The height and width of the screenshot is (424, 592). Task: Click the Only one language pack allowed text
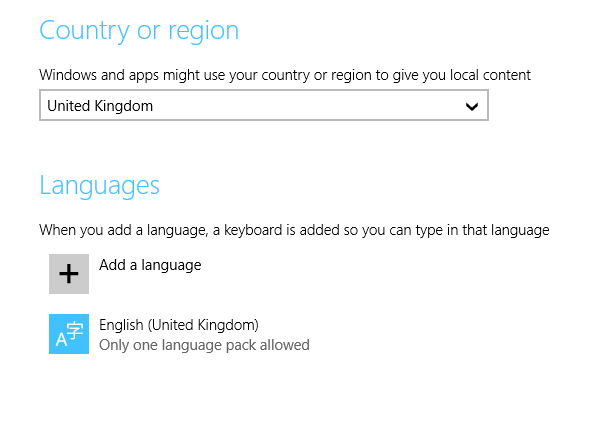tap(204, 345)
